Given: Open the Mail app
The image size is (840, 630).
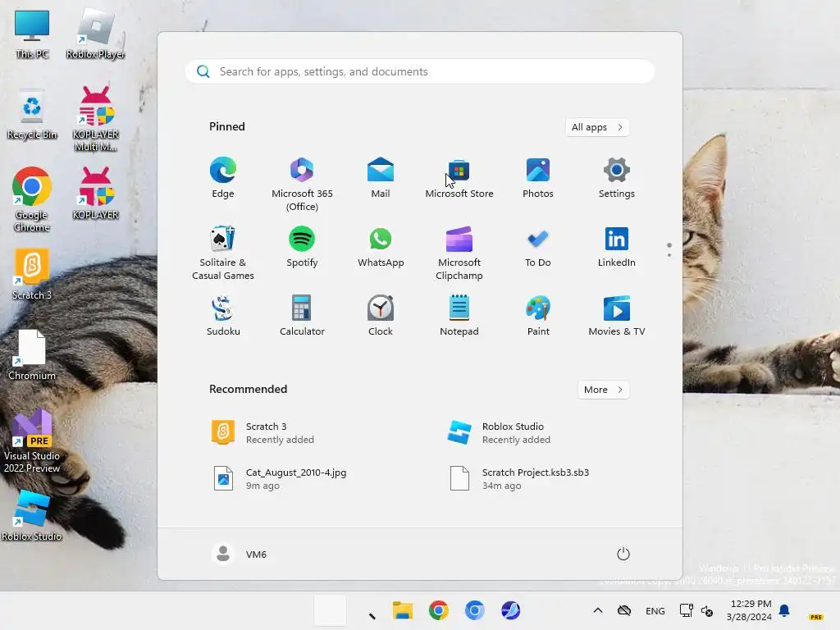Looking at the screenshot, I should pos(381,178).
